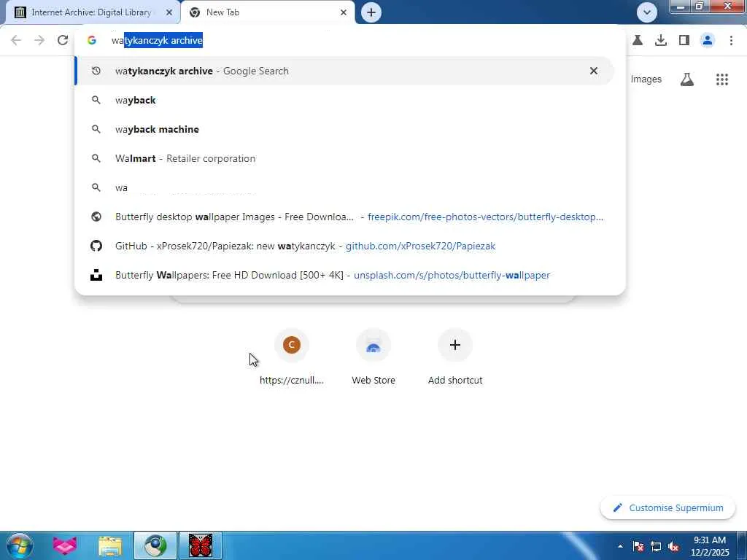Select the New Tab tab
Image resolution: width=747 pixels, height=560 pixels.
click(x=268, y=12)
